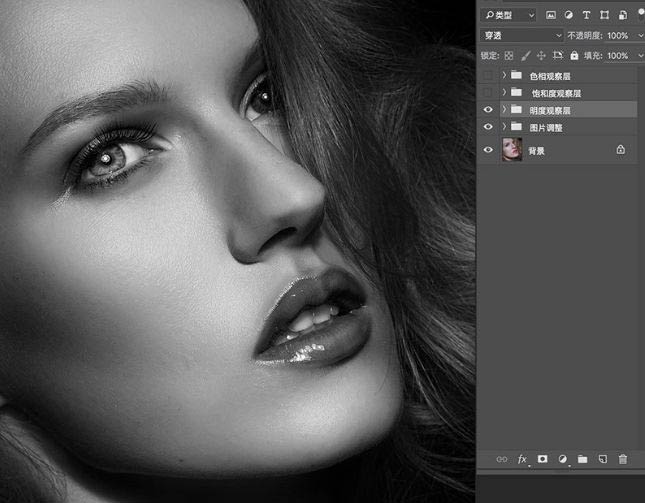
Task: Delete layer using trash icon
Action: point(623,459)
